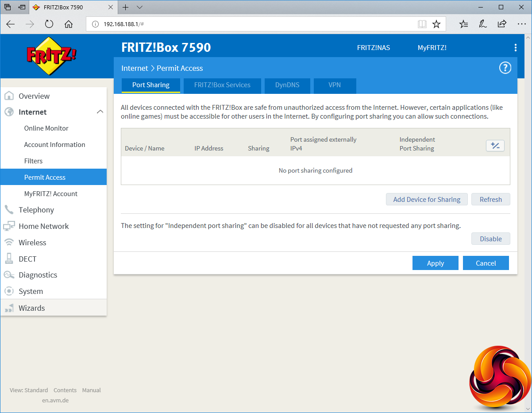
Task: Click Disable independent port sharing button
Action: point(491,239)
